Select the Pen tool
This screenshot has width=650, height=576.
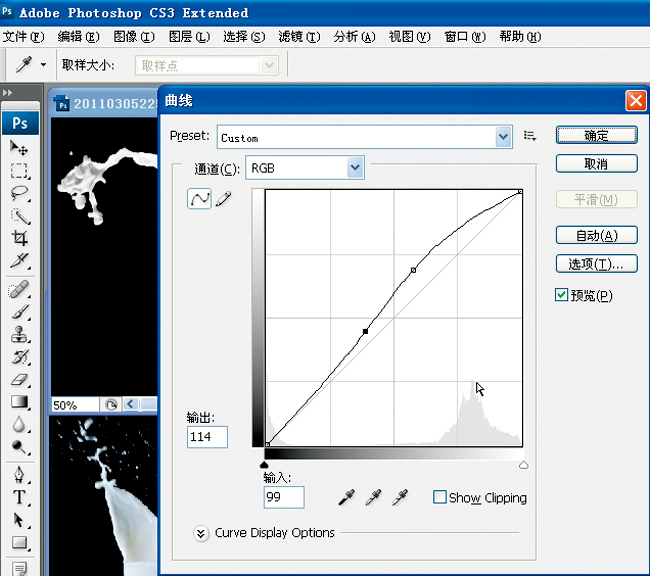click(19, 475)
